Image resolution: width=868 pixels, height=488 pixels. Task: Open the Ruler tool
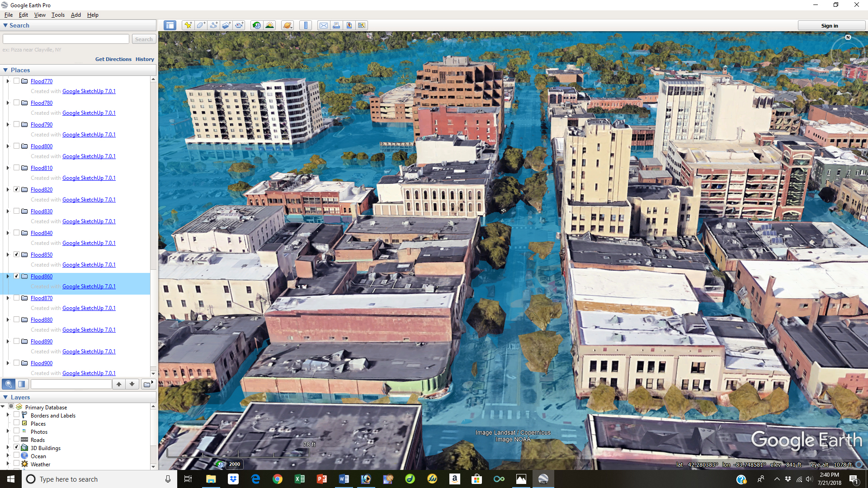tap(306, 26)
